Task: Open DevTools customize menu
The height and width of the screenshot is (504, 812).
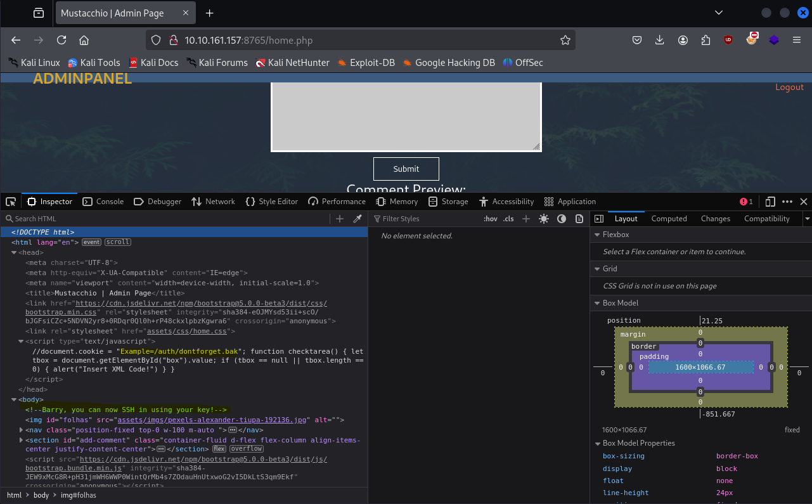Action: [x=787, y=202]
